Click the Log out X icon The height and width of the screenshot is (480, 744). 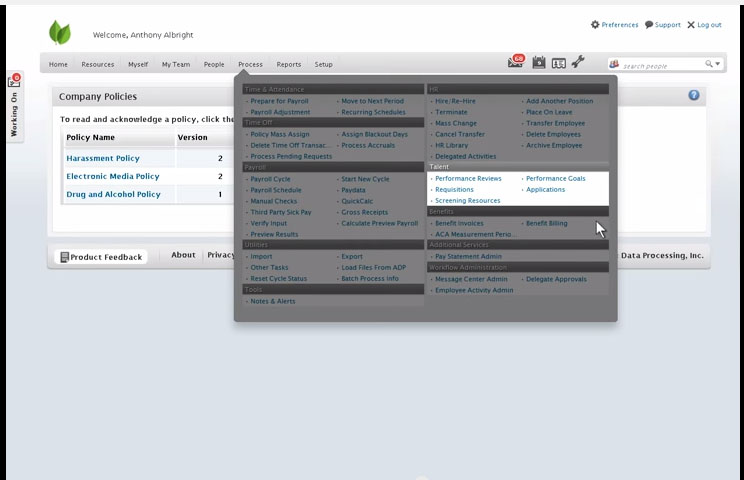pos(691,25)
